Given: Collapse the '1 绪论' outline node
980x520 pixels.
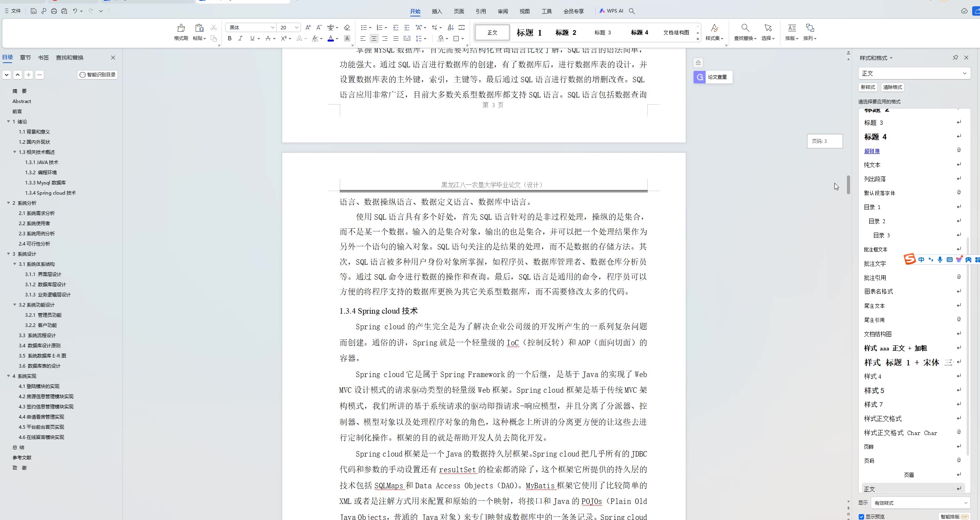Looking at the screenshot, I should point(8,121).
